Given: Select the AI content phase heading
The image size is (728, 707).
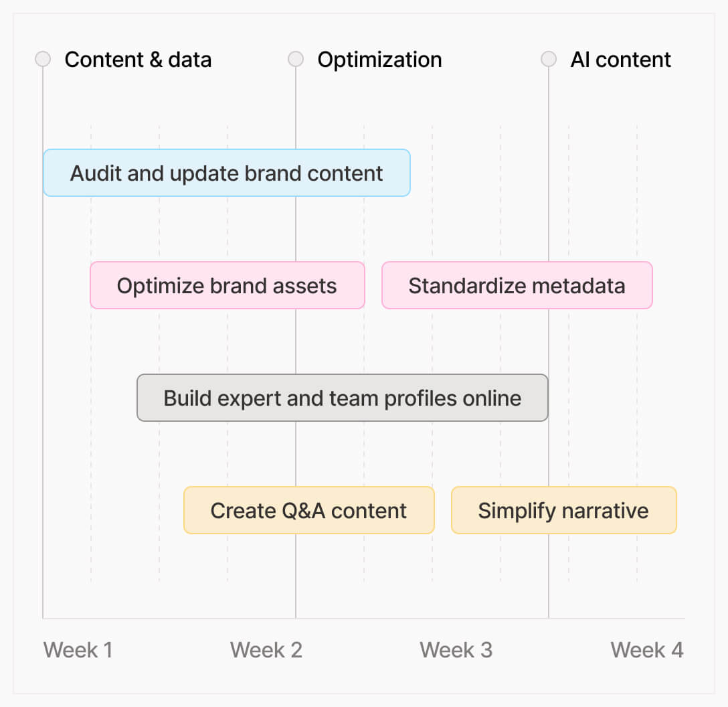Looking at the screenshot, I should pos(620,60).
